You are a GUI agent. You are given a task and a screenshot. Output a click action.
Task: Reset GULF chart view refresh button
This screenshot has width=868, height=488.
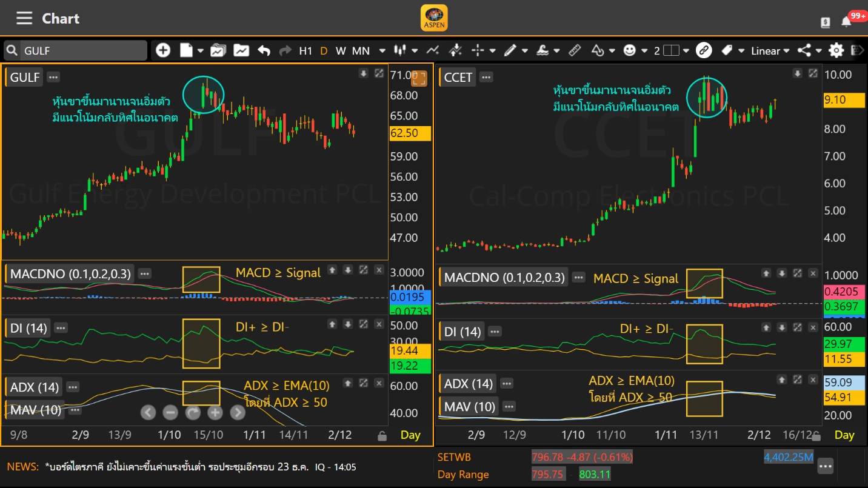(x=193, y=413)
